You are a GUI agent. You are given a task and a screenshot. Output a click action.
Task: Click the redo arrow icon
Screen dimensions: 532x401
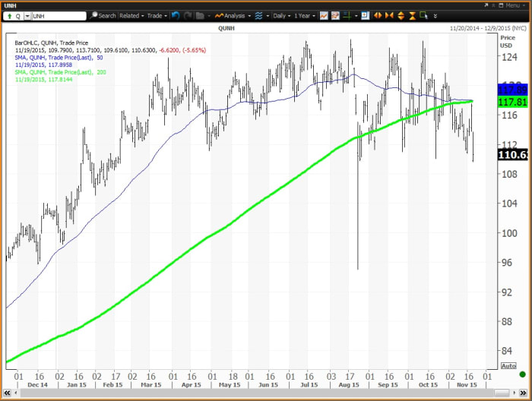(x=188, y=15)
